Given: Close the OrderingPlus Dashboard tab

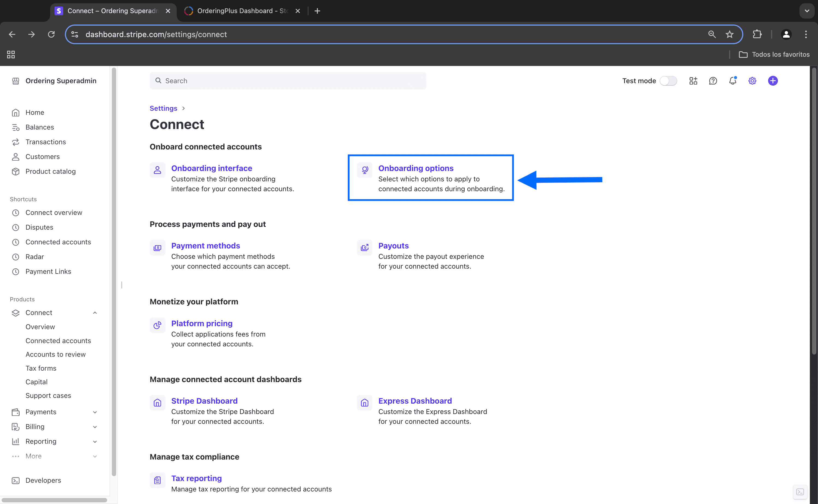Looking at the screenshot, I should pyautogui.click(x=297, y=11).
